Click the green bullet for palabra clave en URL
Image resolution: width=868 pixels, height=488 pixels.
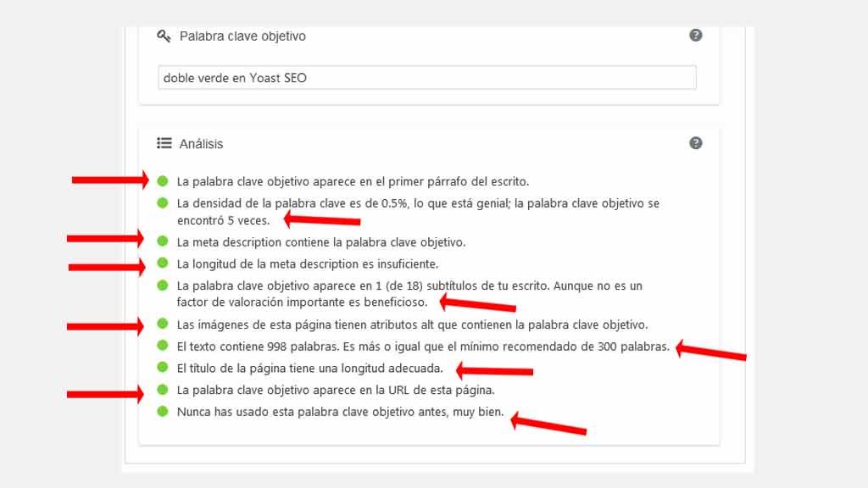point(163,390)
